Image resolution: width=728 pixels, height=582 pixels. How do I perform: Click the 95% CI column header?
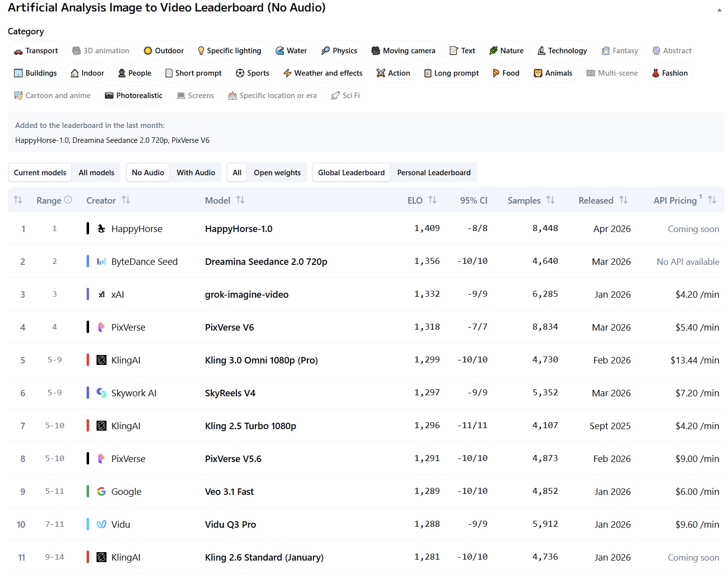tap(474, 201)
